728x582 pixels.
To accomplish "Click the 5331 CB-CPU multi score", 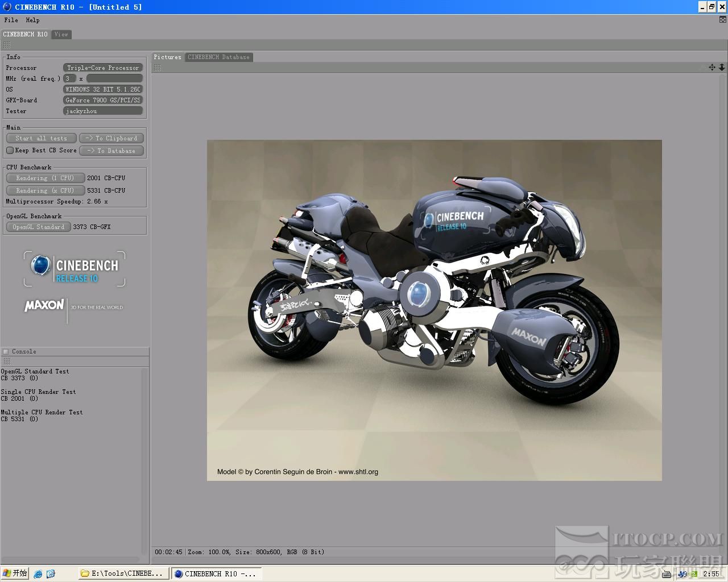I will (106, 190).
